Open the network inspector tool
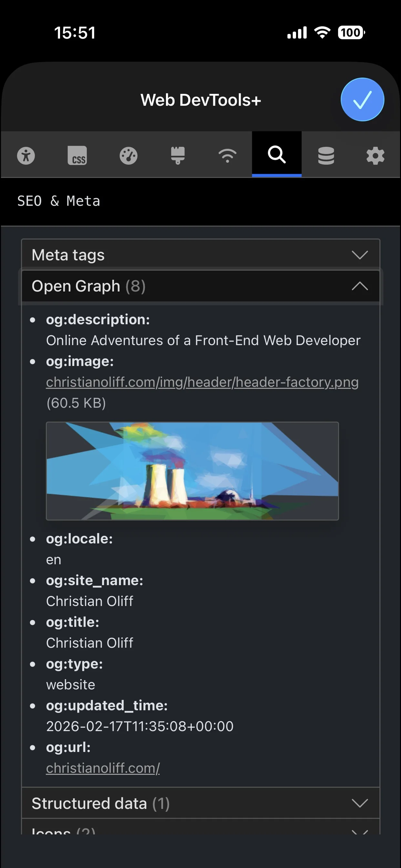The height and width of the screenshot is (868, 401). point(227,155)
